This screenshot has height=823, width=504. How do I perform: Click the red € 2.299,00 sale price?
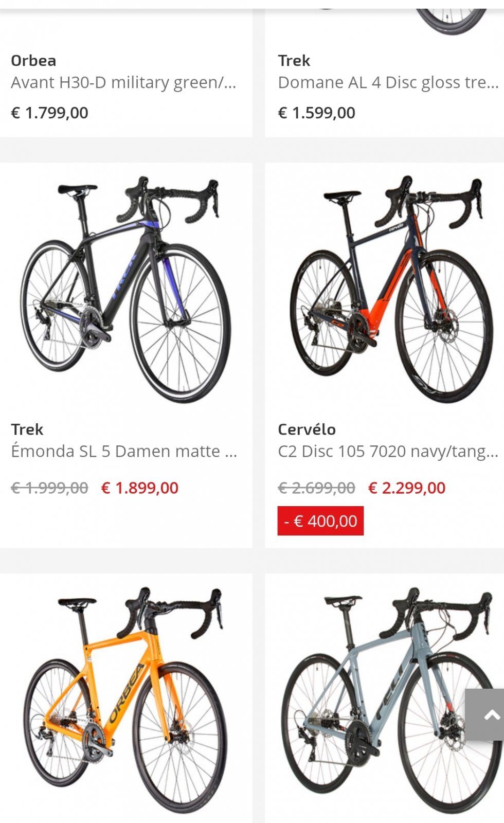(407, 488)
